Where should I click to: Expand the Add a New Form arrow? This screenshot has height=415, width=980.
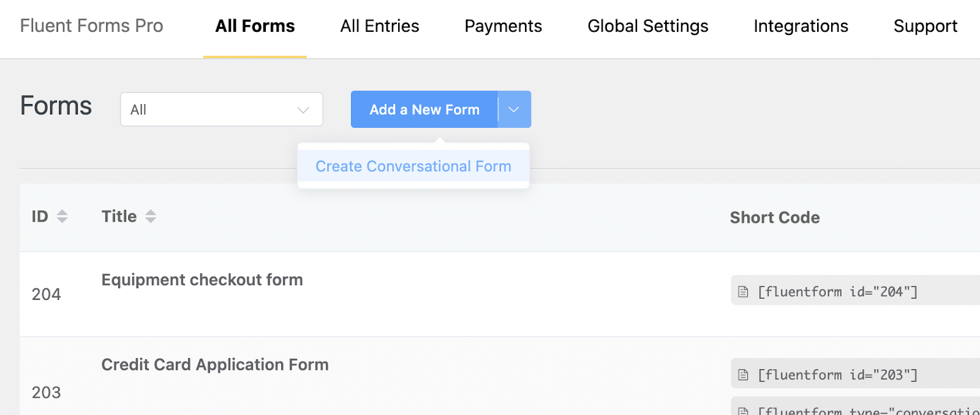(514, 110)
